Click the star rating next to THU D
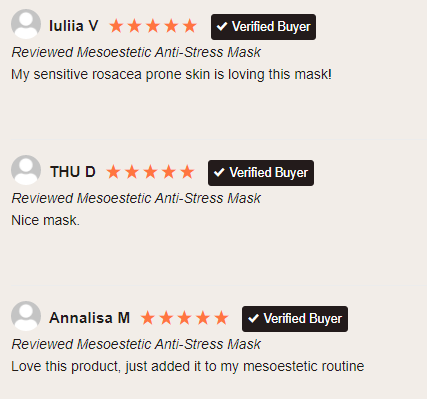 point(150,172)
